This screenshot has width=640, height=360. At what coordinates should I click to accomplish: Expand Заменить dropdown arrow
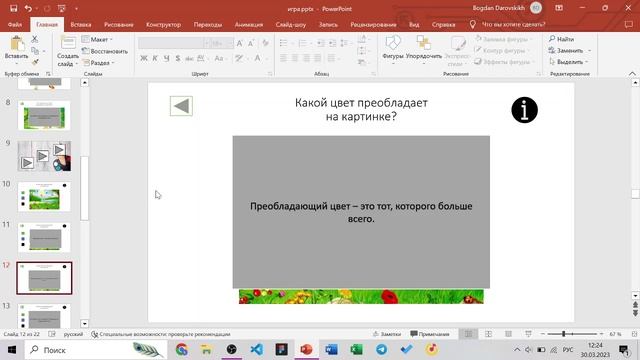coord(590,51)
